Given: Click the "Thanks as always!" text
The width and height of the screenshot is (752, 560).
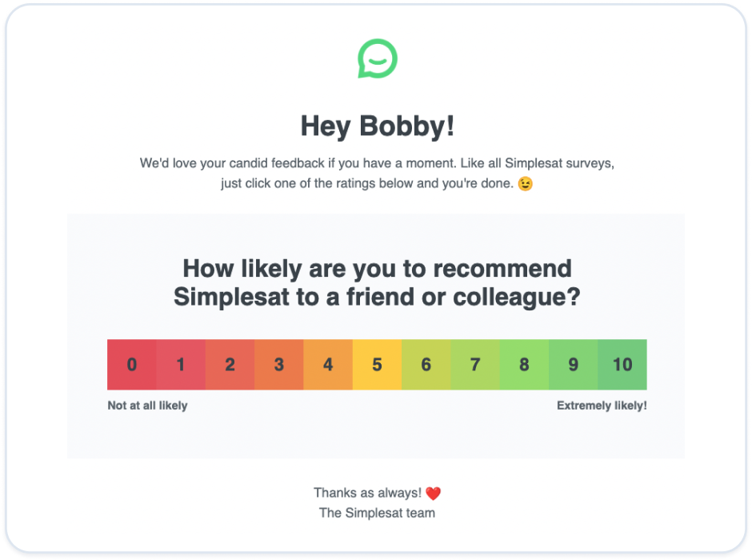Looking at the screenshot, I should 367,493.
